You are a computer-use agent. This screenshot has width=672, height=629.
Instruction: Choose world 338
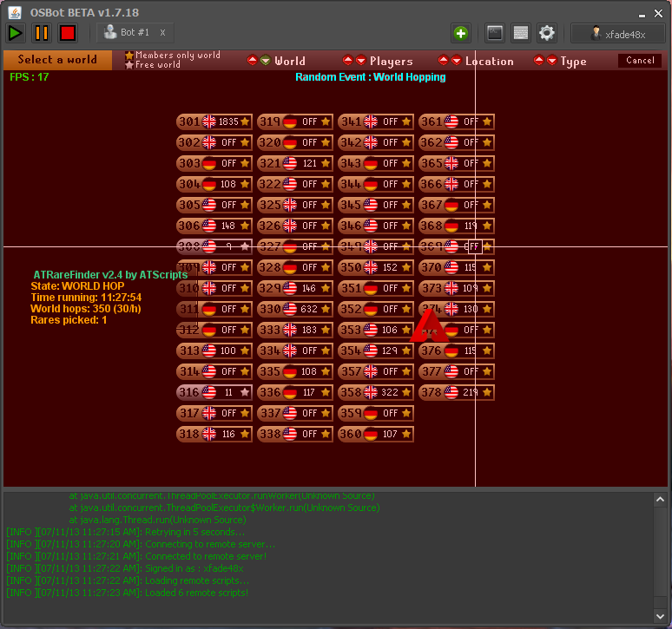coord(295,434)
